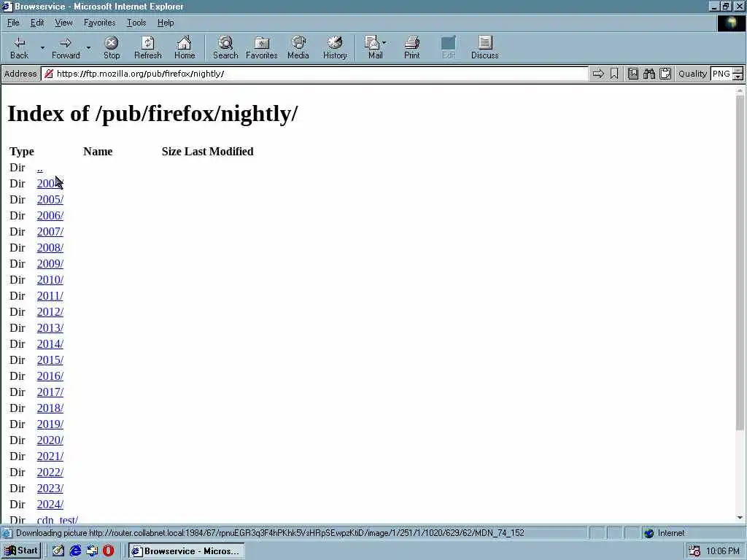Decrease Quality with the down stepper arrow

[738, 77]
